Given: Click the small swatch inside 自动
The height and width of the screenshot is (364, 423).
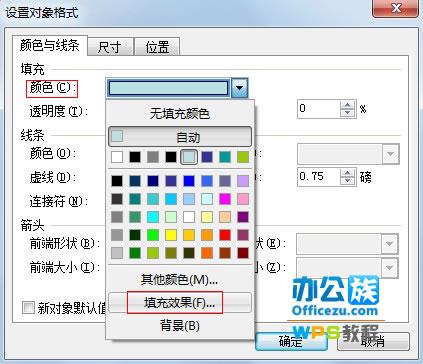Looking at the screenshot, I should [117, 136].
